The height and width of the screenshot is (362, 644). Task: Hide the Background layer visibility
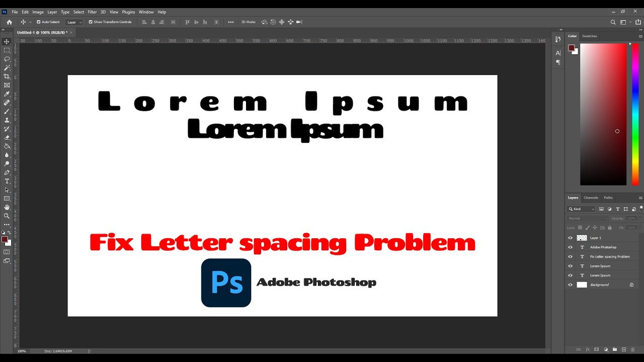tap(570, 285)
